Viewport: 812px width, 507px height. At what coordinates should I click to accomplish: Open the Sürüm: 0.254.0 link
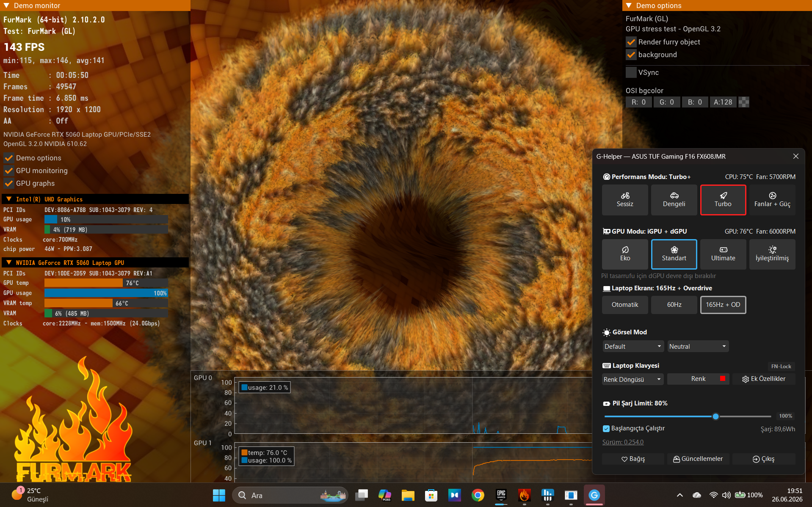point(623,442)
